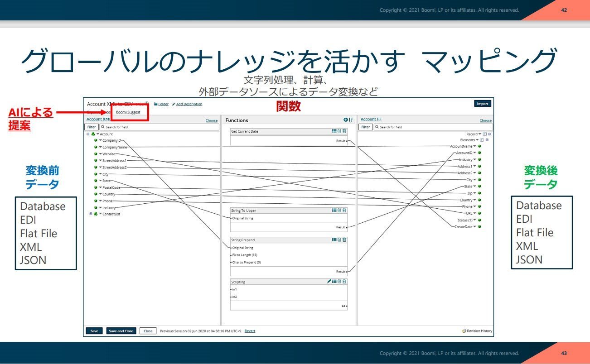Collapse the Elements node in Account FF
Viewport: 590px width, 364px height.
(x=486, y=140)
